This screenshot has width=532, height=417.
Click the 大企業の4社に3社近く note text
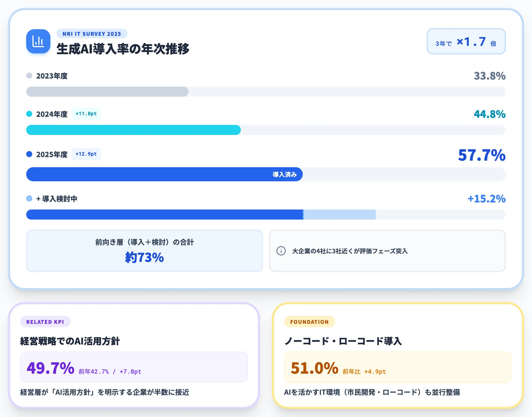(x=350, y=251)
